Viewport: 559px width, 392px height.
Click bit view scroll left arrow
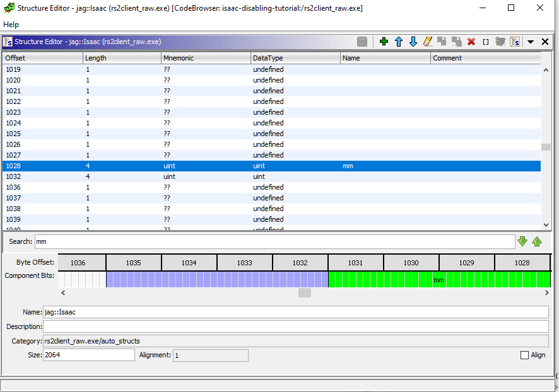click(x=63, y=292)
